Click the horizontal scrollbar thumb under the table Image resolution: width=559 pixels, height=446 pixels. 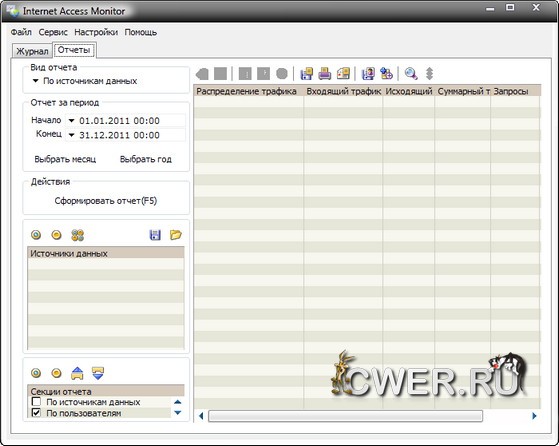345,416
